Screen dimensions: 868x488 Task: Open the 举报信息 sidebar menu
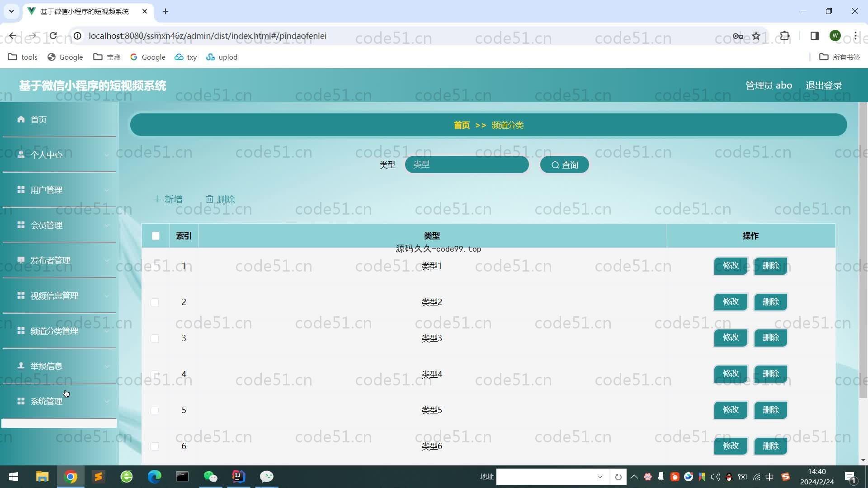[x=46, y=366]
